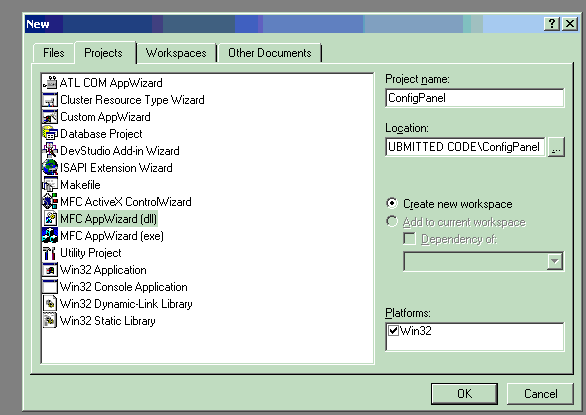586x415 pixels.
Task: Toggle the Dependency of checkbox
Action: pos(409,239)
